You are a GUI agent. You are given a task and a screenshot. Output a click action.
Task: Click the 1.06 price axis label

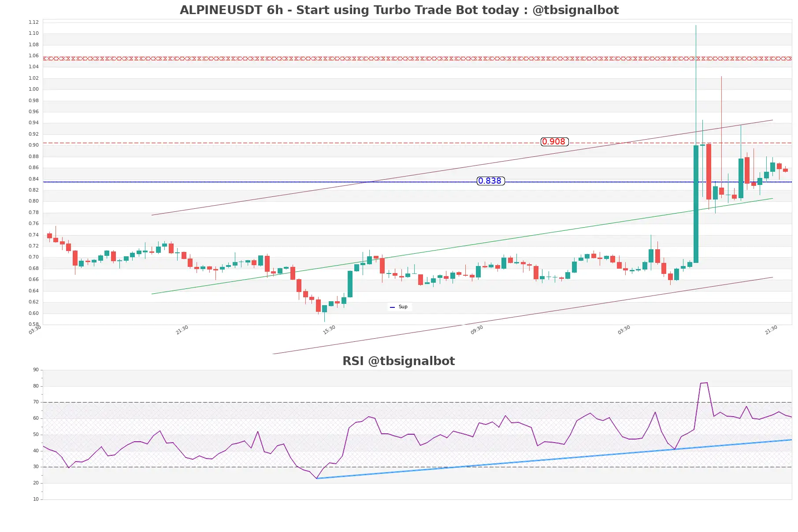tap(33, 55)
